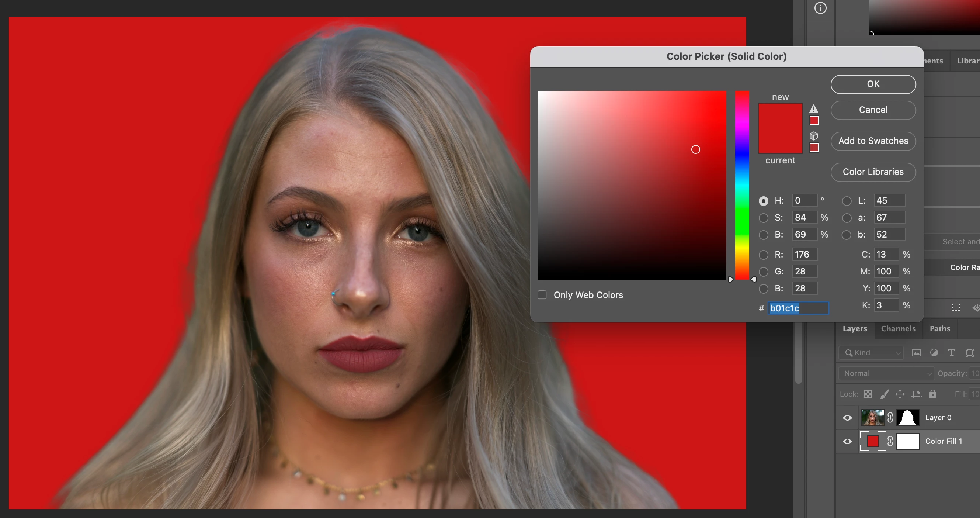Image resolution: width=980 pixels, height=518 pixels.
Task: Select the S saturation radio button
Action: (x=763, y=218)
